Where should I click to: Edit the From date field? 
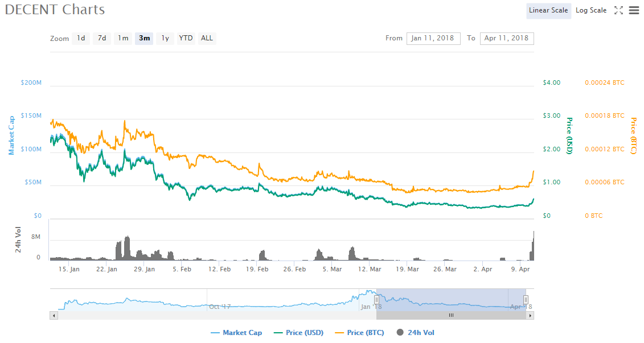[433, 38]
